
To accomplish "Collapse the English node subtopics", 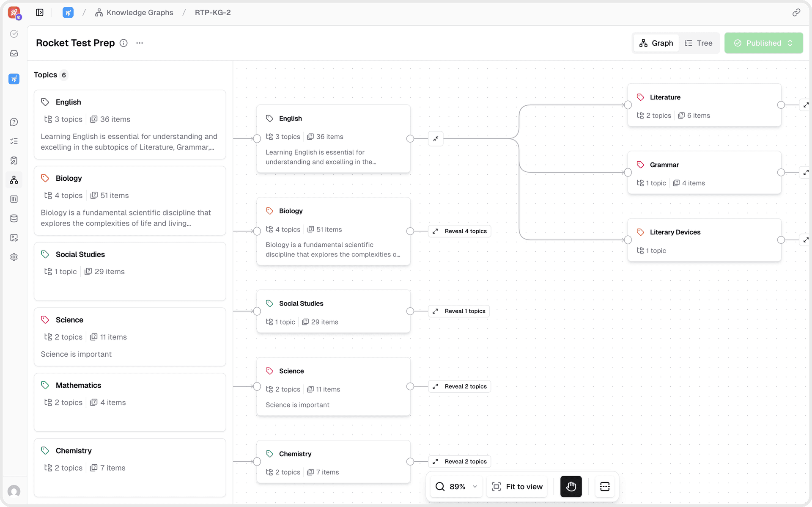I will pyautogui.click(x=436, y=139).
